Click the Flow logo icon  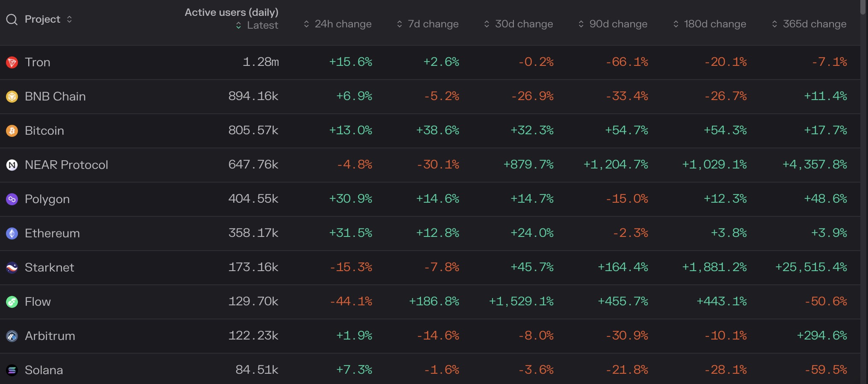pyautogui.click(x=12, y=302)
